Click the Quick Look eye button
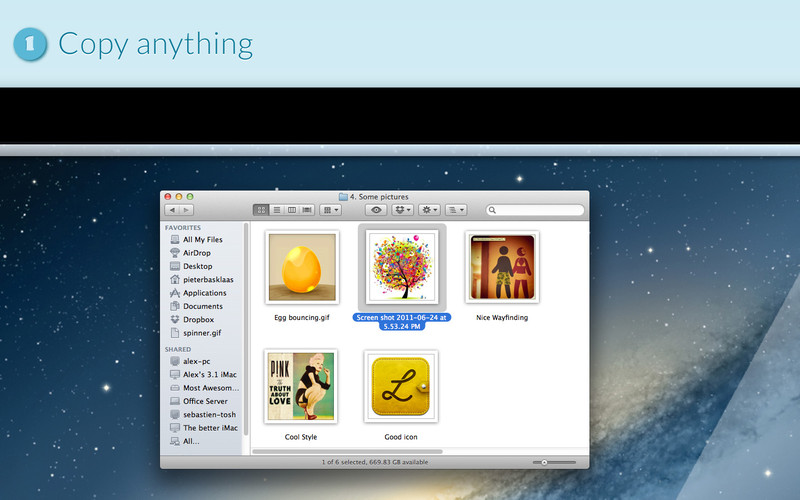800x500 pixels. (x=376, y=210)
